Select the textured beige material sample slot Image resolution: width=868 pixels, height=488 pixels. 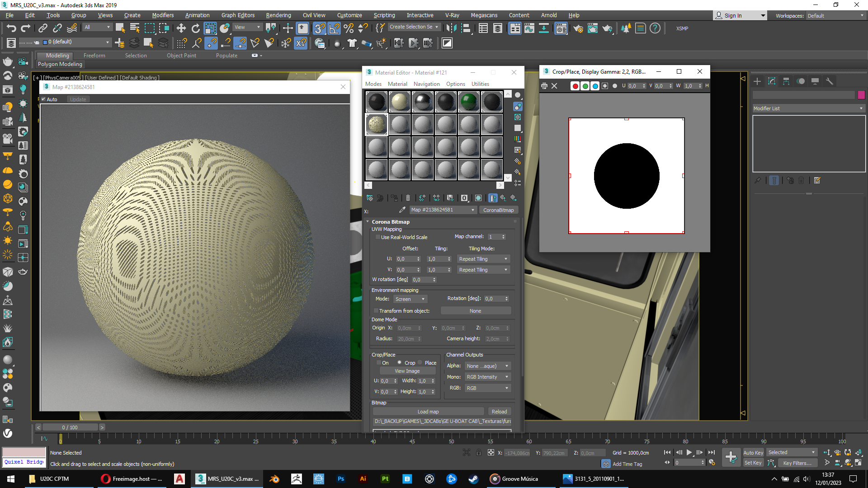click(x=377, y=124)
